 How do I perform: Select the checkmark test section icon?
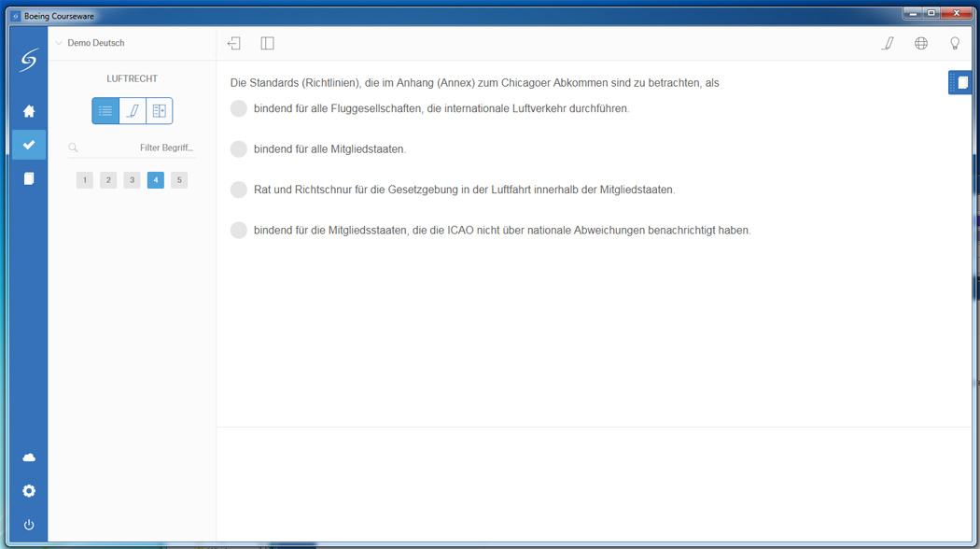(29, 145)
